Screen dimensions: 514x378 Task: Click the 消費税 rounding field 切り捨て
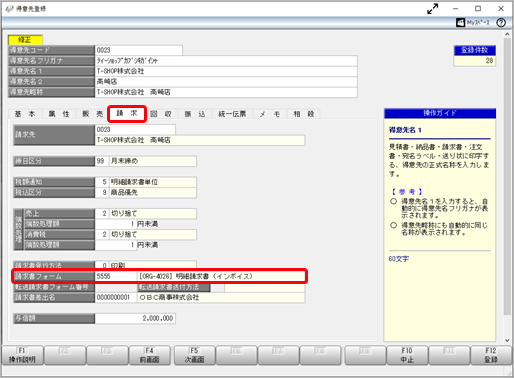point(153,234)
